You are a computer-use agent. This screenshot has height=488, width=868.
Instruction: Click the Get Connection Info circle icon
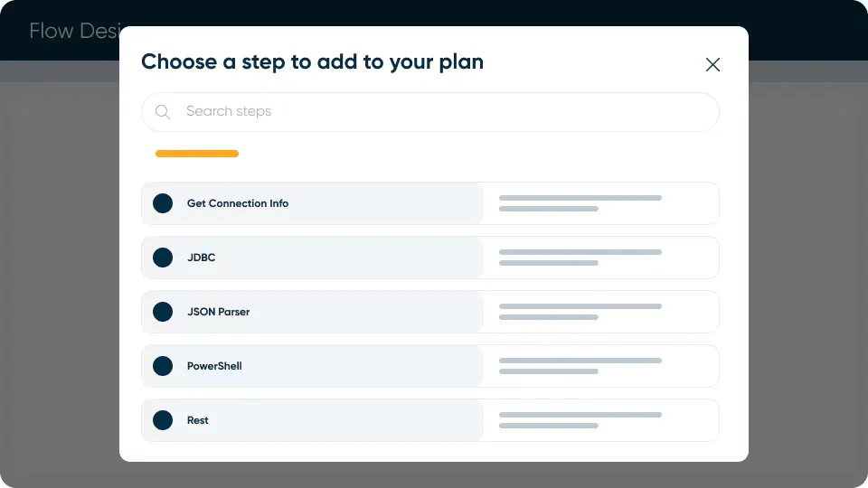coord(163,203)
